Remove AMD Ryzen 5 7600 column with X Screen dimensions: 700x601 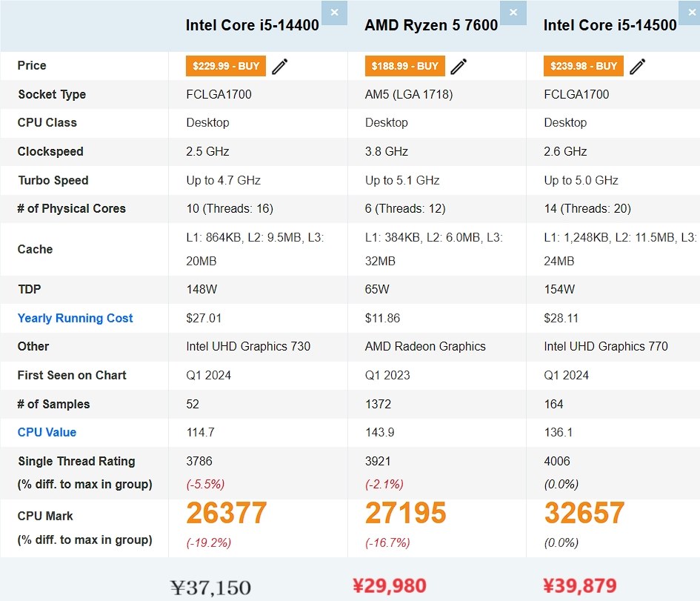click(x=513, y=13)
